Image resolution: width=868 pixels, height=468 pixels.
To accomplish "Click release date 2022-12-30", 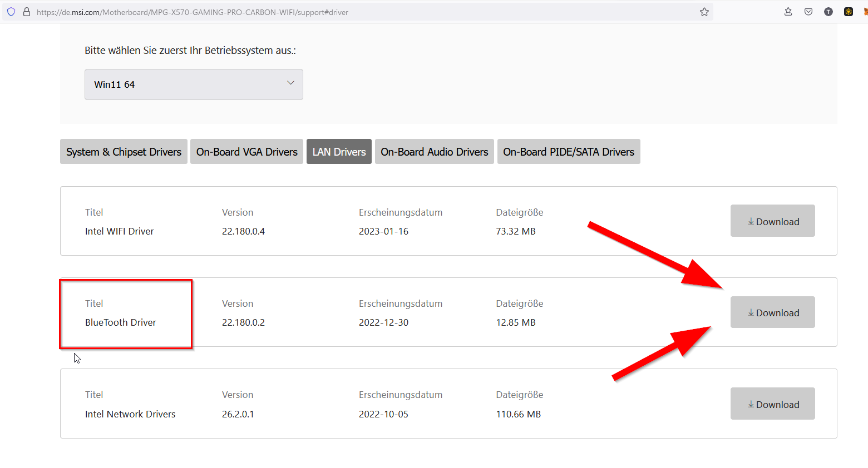I will click(x=383, y=322).
